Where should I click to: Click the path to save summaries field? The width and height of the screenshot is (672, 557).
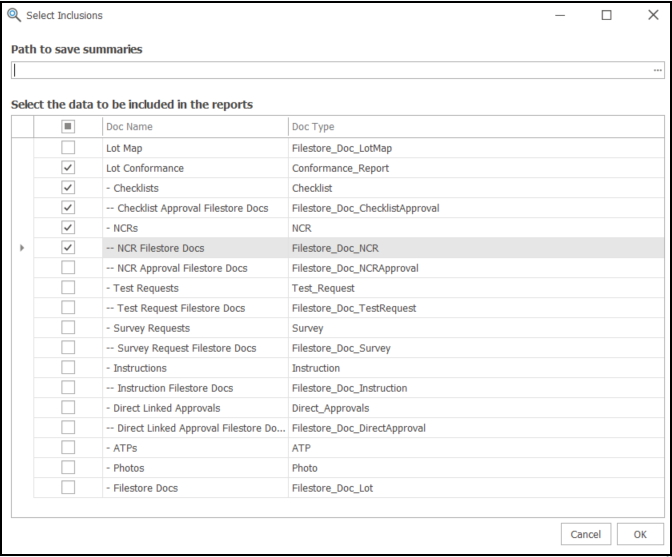[330, 71]
